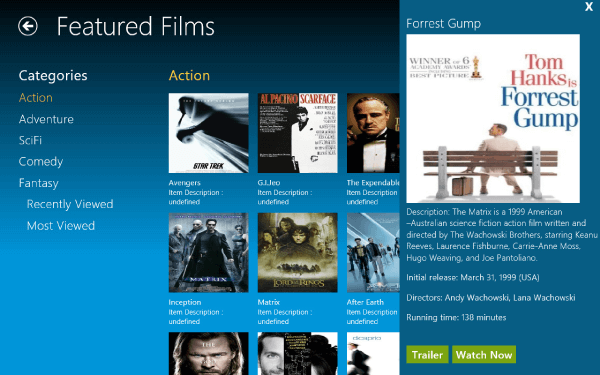This screenshot has width=600, height=375.
Task: Open the Recently Viewed list
Action: click(x=70, y=204)
